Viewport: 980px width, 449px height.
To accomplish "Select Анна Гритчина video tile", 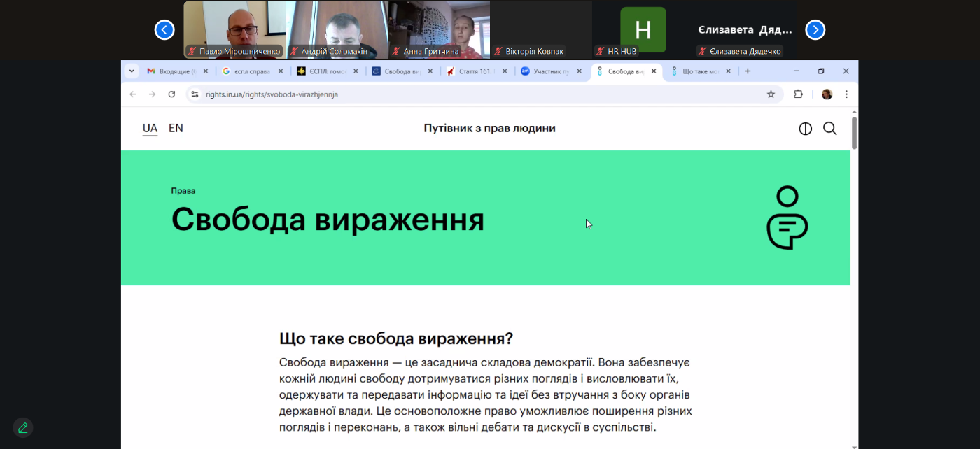I will (x=440, y=29).
